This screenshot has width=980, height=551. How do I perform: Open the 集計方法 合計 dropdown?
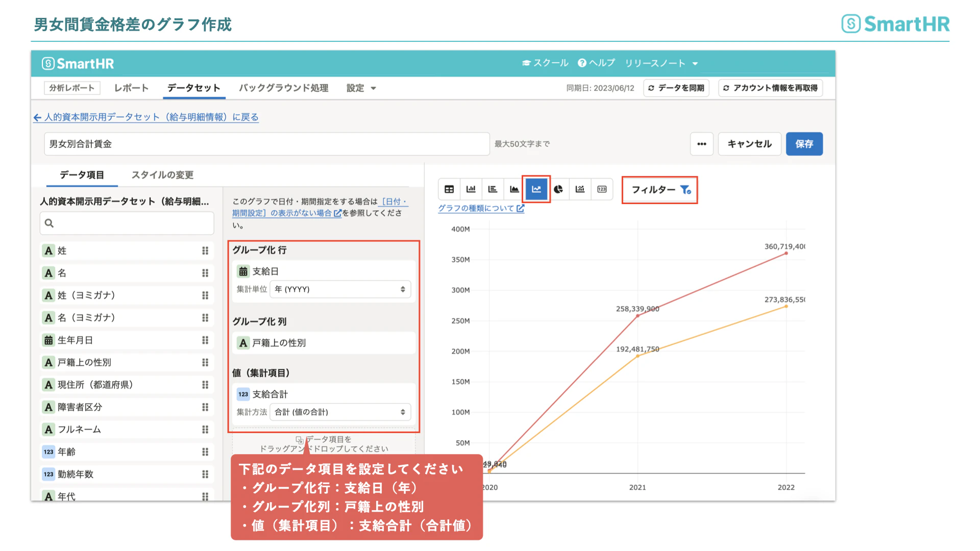(340, 412)
